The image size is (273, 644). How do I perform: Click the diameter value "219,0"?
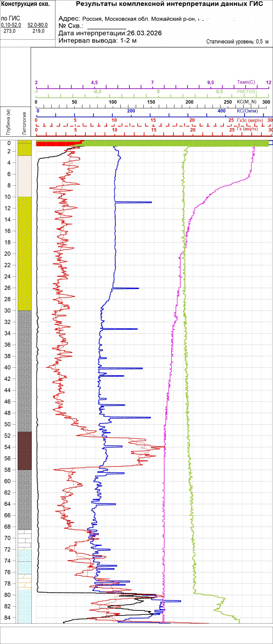38,31
